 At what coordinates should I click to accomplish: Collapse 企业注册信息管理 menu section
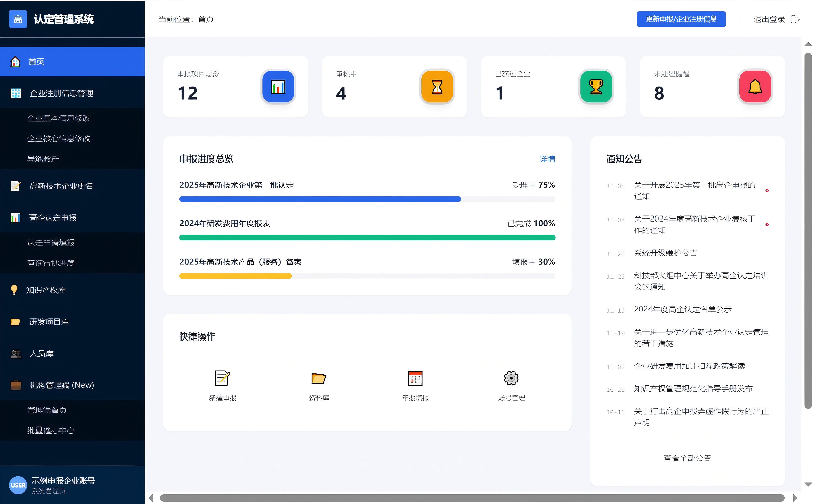[x=61, y=93]
